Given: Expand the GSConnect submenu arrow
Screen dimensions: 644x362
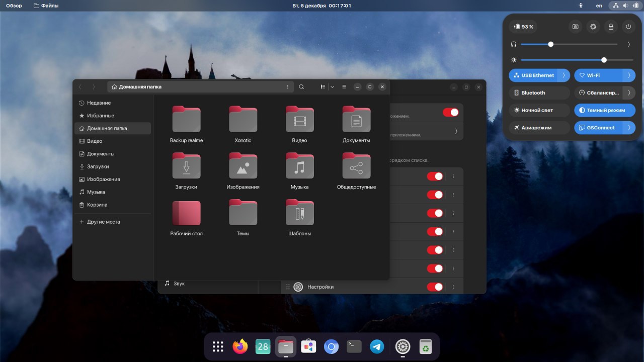Looking at the screenshot, I should [629, 128].
